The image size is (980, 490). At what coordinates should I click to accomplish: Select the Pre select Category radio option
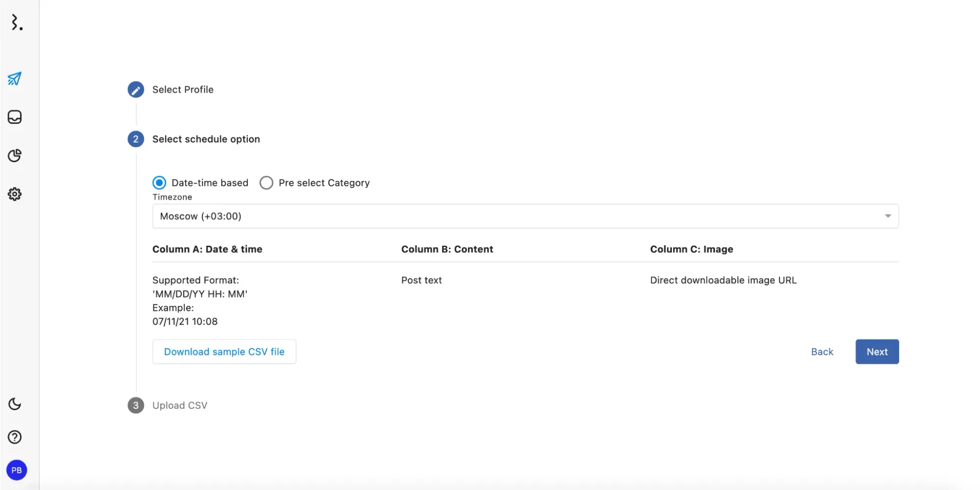(266, 183)
